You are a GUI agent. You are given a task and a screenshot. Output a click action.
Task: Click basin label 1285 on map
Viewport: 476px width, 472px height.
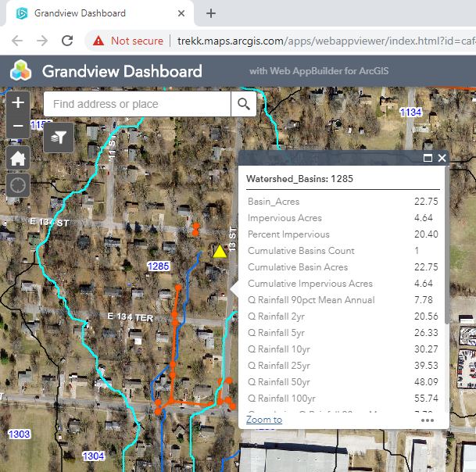click(159, 266)
